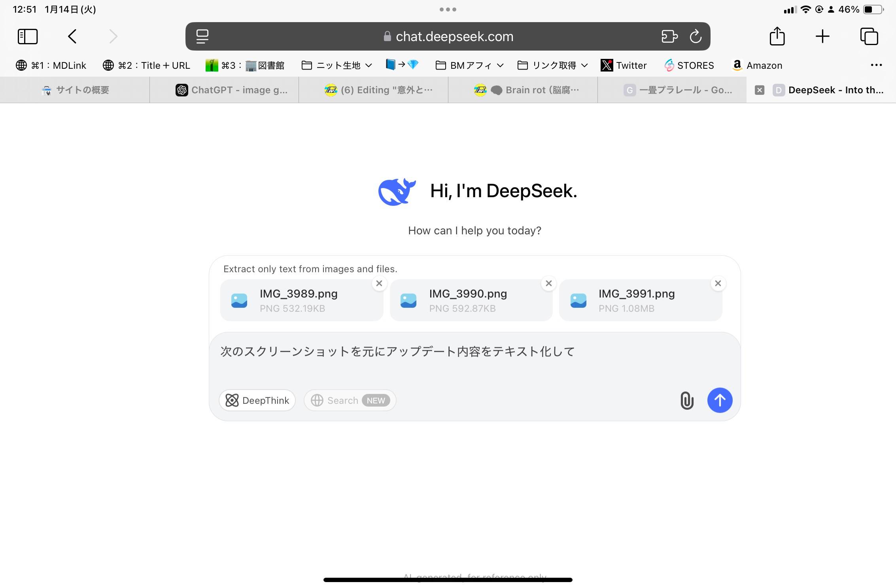Click the DeepSeek whale logo
Viewport: 896px width, 588px height.
(x=397, y=192)
